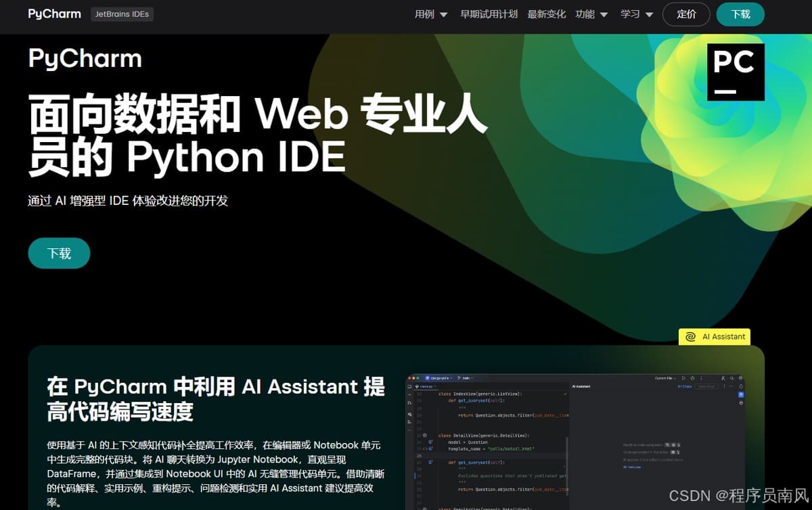Click the 下载 button in top navigation

tap(740, 14)
